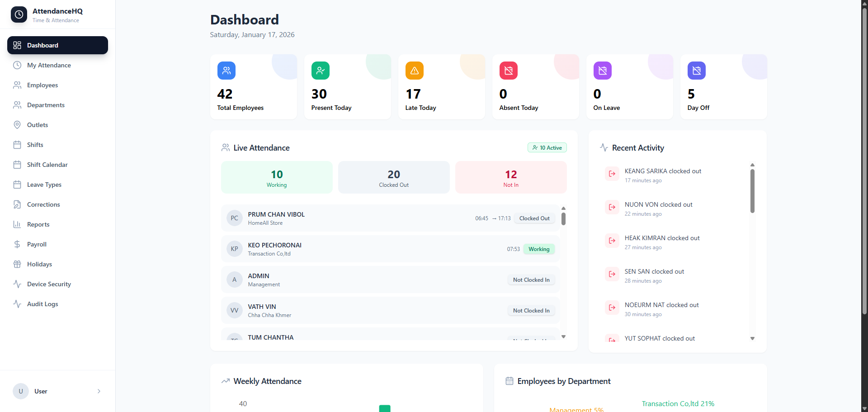Click the Live Attendance header people icon

click(226, 147)
